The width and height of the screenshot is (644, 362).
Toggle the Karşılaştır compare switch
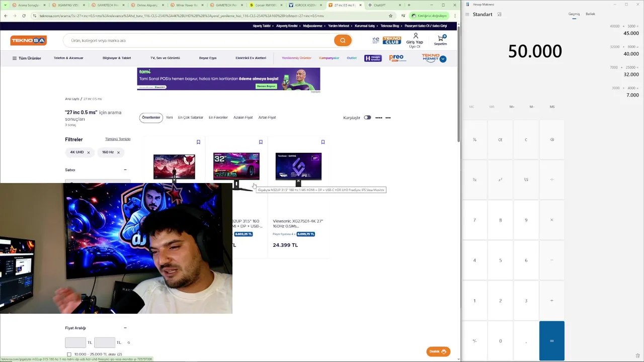tap(367, 118)
